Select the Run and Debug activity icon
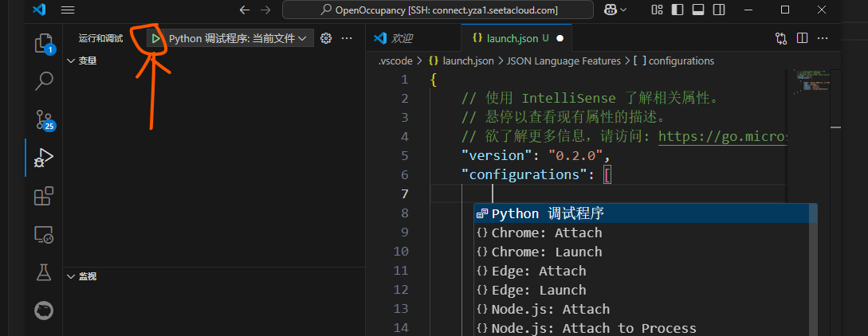 44,158
